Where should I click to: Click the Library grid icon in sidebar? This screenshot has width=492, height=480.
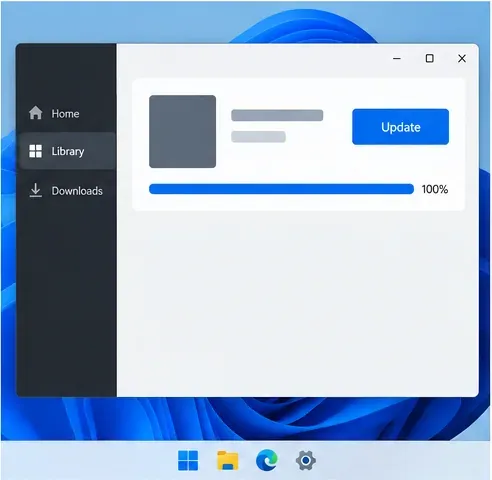(x=35, y=151)
